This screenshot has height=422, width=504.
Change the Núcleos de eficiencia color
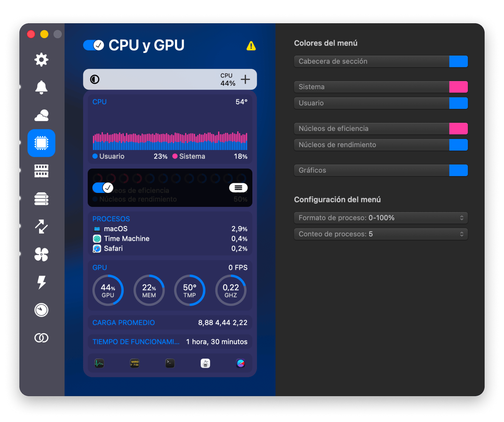point(458,129)
